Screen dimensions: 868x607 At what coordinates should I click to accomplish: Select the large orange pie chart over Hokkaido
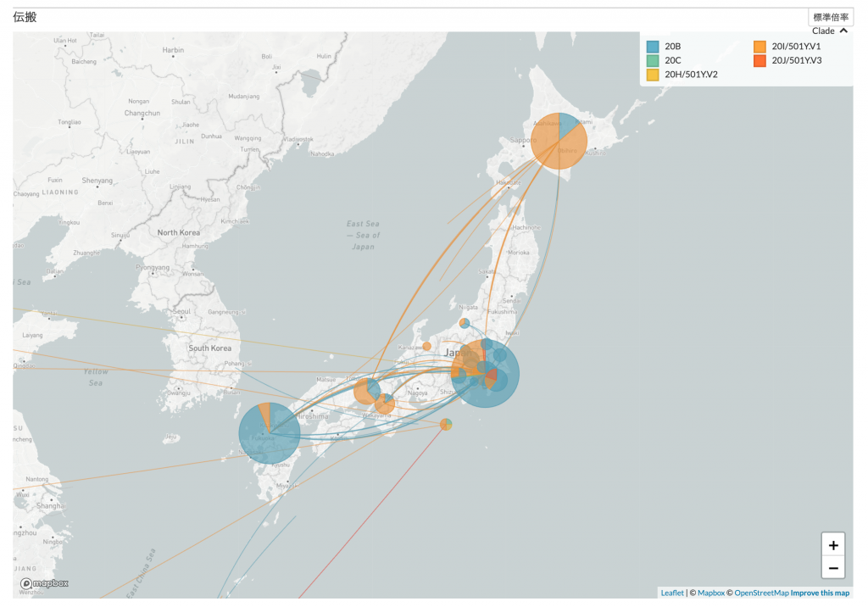(559, 141)
